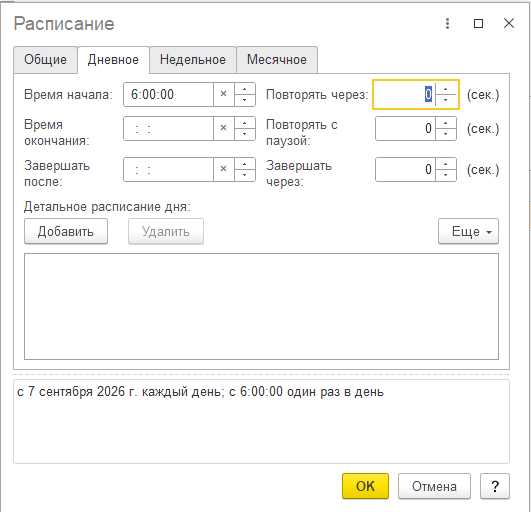This screenshot has height=512, width=531.
Task: Clear the Завершать после field with X
Action: point(224,169)
